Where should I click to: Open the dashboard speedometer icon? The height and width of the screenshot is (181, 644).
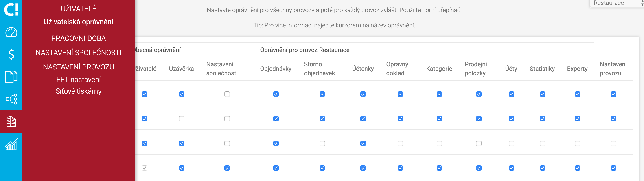point(11,32)
